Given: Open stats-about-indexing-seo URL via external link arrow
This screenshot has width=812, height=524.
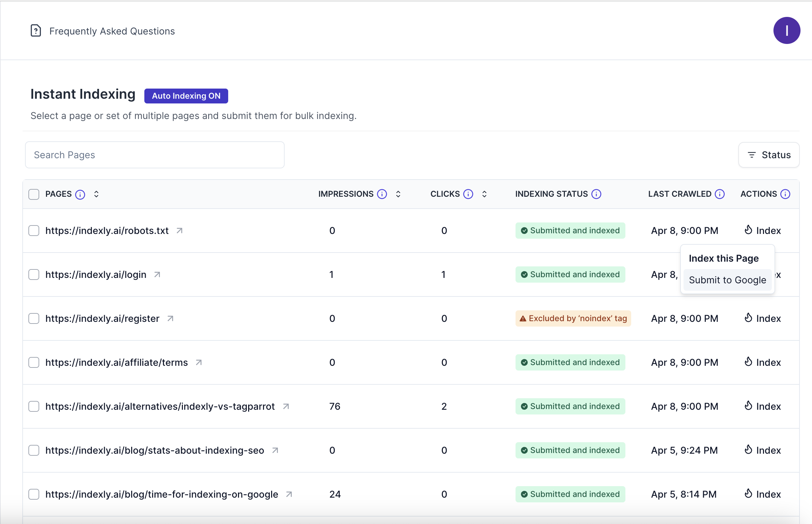Looking at the screenshot, I should click(x=275, y=450).
